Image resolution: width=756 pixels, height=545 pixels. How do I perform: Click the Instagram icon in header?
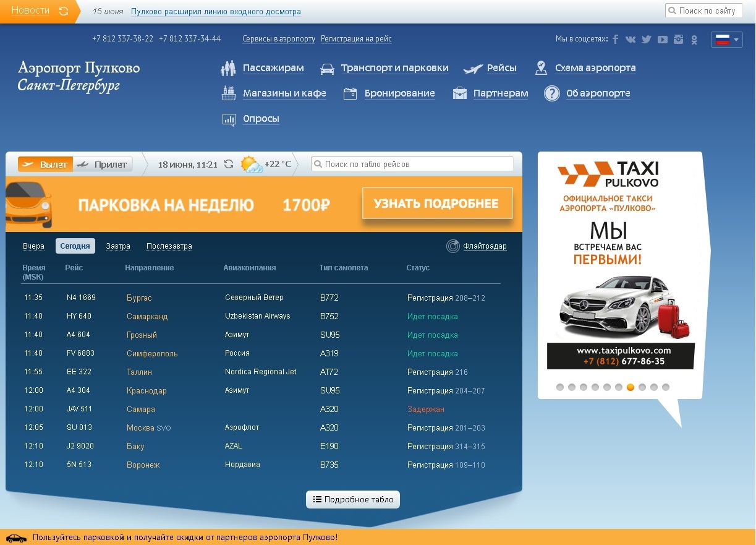679,39
